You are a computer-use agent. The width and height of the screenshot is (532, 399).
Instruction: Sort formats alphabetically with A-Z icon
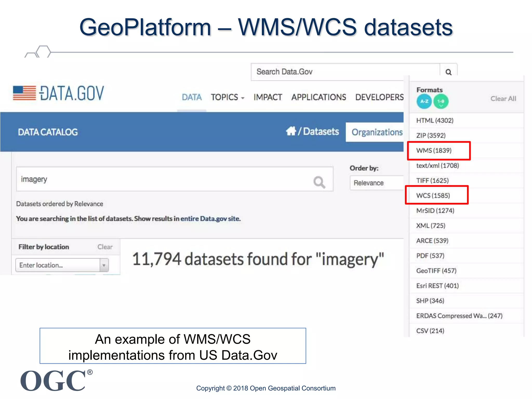tap(424, 101)
